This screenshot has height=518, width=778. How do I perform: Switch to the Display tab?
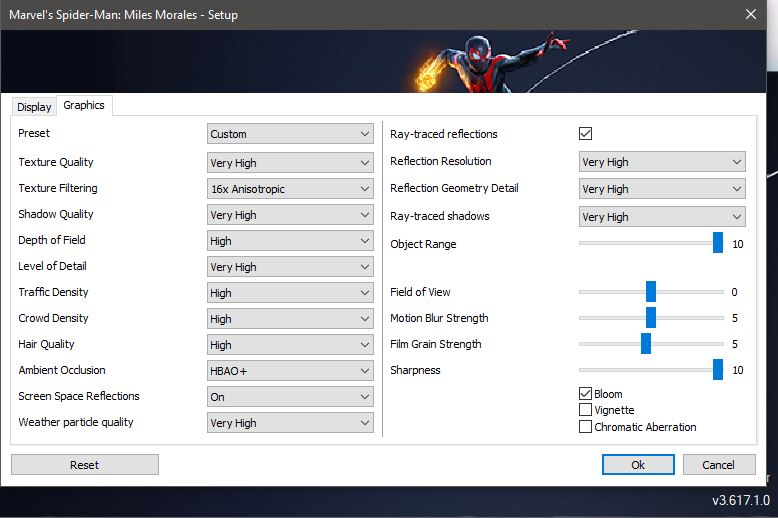(34, 107)
